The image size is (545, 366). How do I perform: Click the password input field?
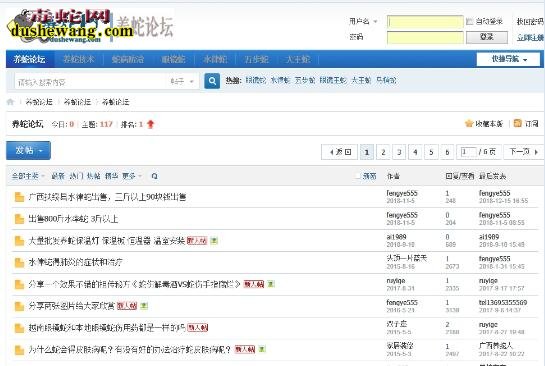click(x=425, y=37)
